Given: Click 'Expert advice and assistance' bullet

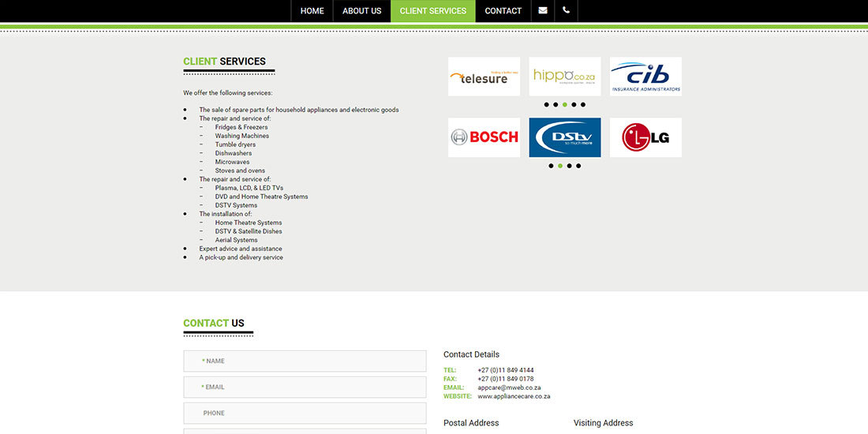Looking at the screenshot, I should (x=241, y=249).
